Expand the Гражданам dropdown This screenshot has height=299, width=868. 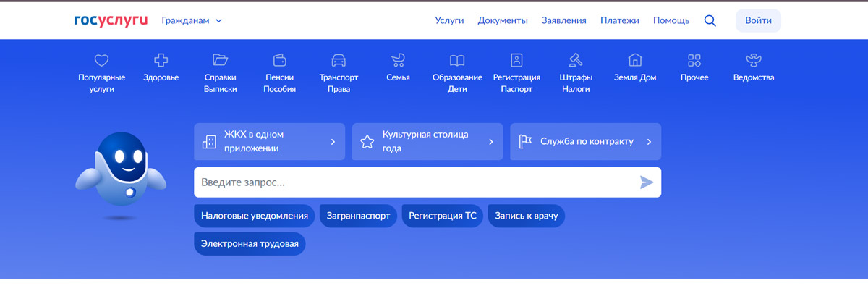(192, 20)
